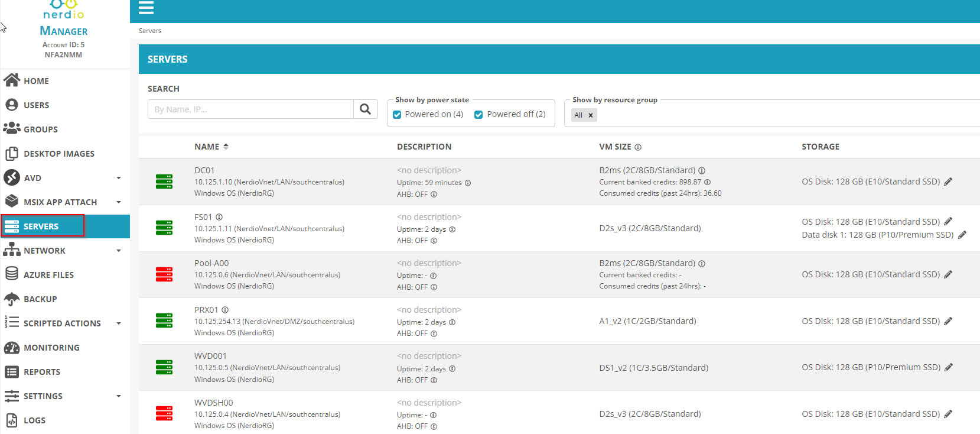Select Servers in sidebar
The image size is (980, 434).
pos(65,226)
